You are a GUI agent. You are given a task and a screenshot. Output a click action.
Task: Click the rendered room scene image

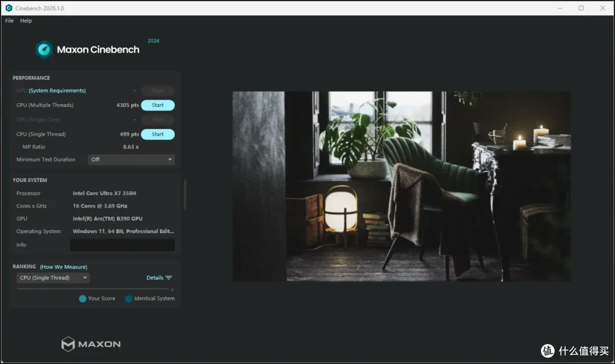(x=401, y=187)
